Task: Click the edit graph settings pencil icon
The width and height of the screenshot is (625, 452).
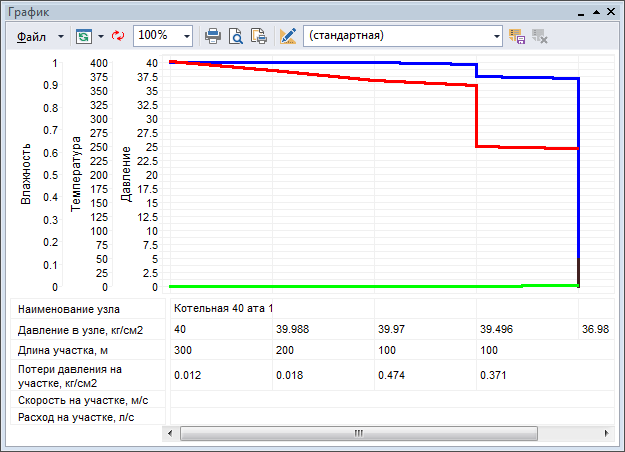Action: (288, 35)
